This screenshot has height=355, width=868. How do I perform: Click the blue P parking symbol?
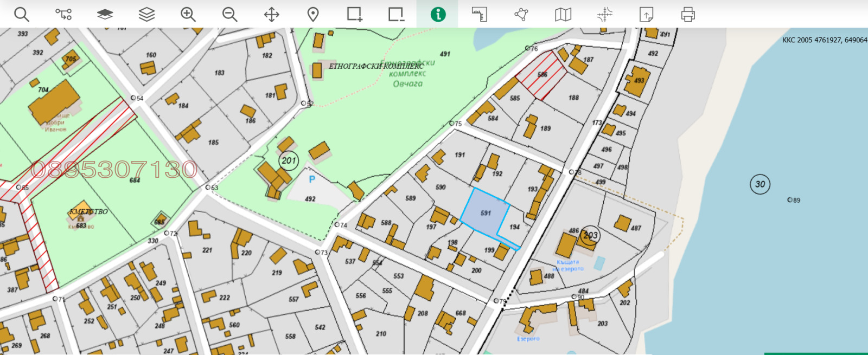pyautogui.click(x=312, y=179)
